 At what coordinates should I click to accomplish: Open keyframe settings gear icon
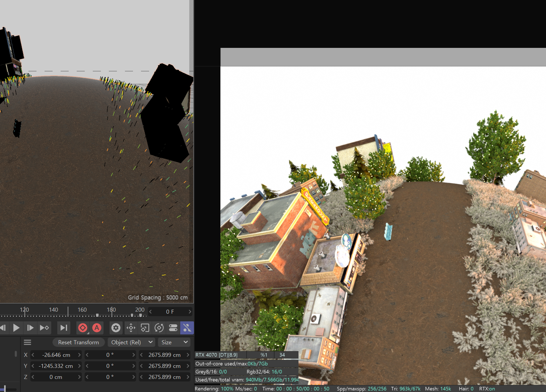point(116,328)
